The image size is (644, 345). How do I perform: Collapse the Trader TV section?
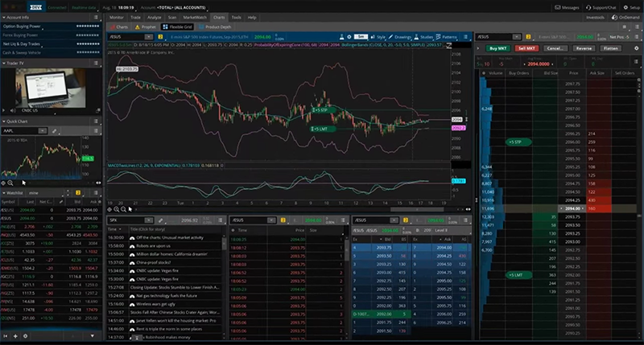tap(4, 64)
